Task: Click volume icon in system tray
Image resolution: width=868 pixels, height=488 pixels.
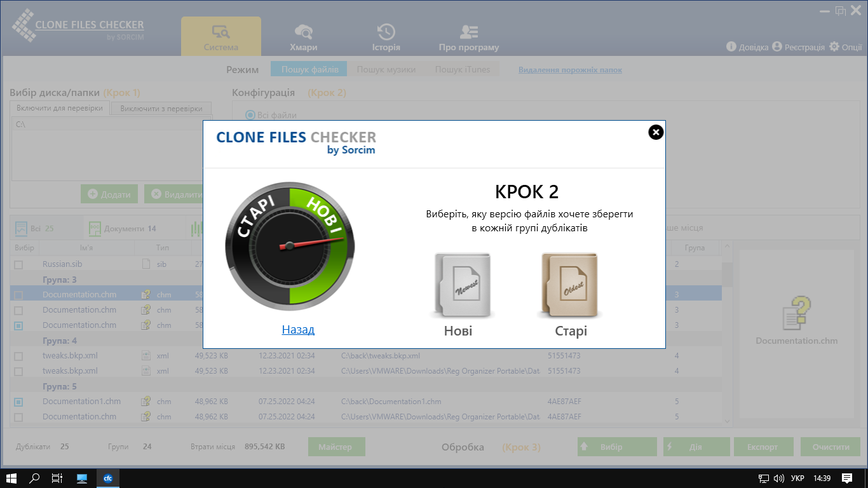Action: 778,478
